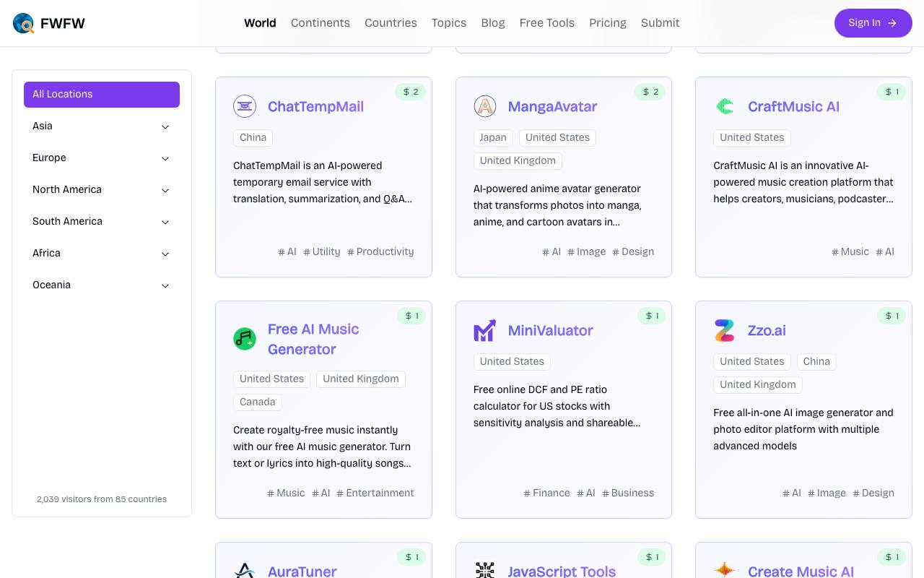Open the MiniValuator title link

tap(550, 330)
